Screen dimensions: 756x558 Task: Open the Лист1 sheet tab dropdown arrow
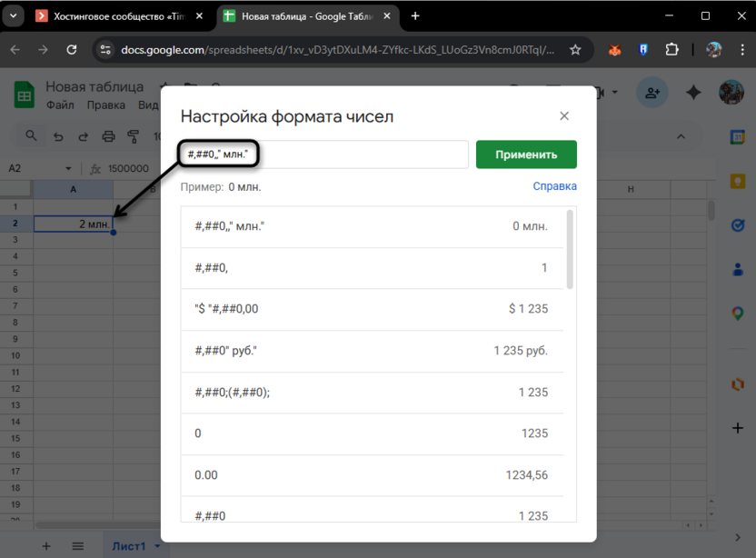click(x=157, y=546)
